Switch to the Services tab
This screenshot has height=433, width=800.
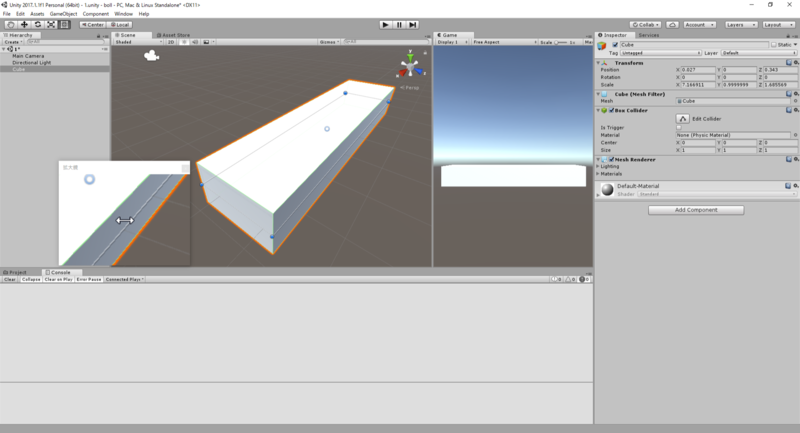[x=648, y=35]
